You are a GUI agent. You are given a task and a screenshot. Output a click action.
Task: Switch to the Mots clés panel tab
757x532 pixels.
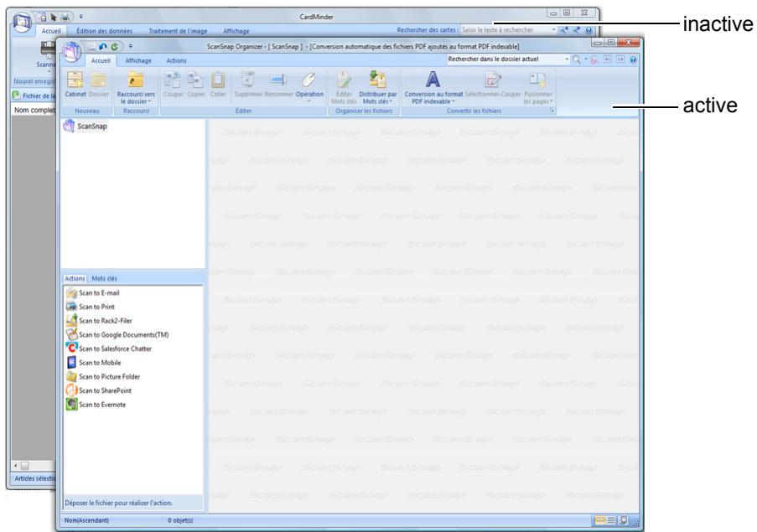(104, 278)
